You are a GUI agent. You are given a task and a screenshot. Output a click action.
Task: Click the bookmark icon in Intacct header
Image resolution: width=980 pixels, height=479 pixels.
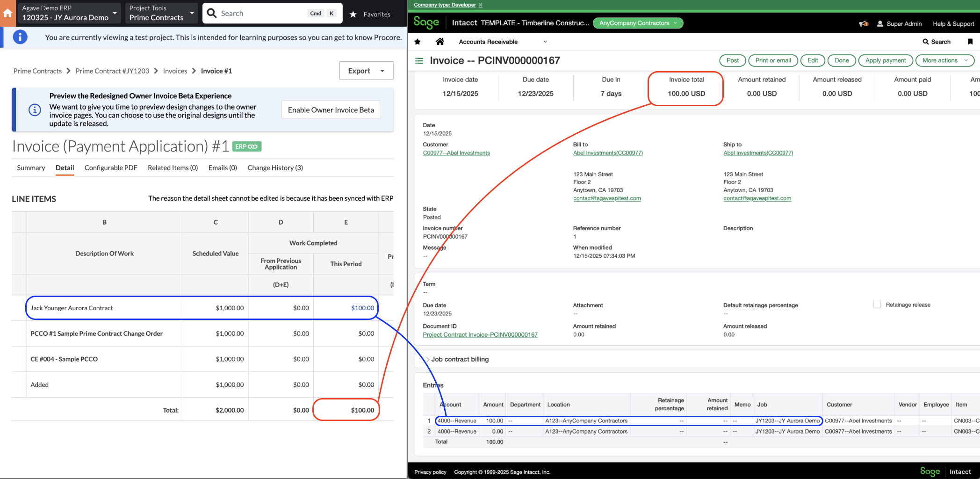click(x=970, y=42)
